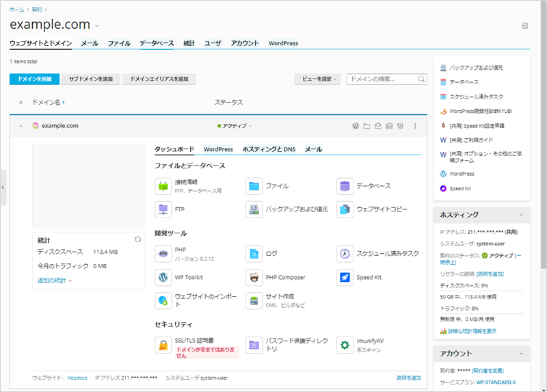Toggle the sidebar panel icon at top right
Image resolution: width=547 pixels, height=392 pixels.
click(524, 26)
